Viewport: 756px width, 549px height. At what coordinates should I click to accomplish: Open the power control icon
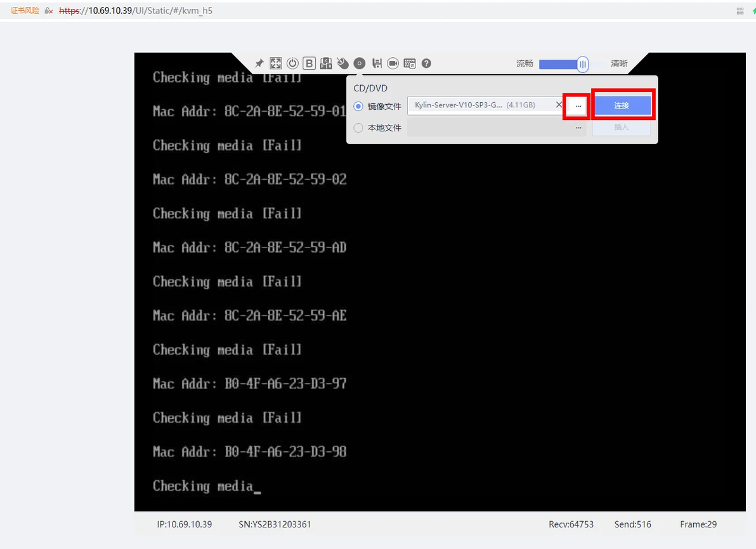click(x=292, y=63)
